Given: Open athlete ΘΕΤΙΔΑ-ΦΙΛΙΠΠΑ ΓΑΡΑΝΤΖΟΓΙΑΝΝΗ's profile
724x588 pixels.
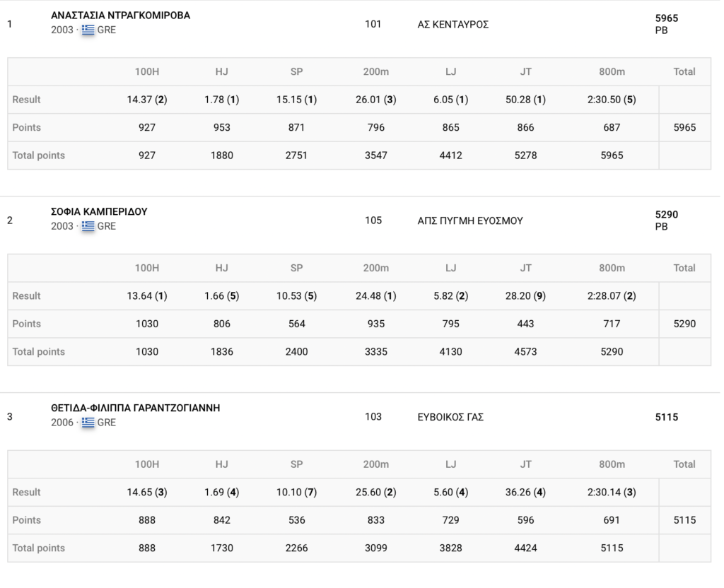Looking at the screenshot, I should tap(135, 408).
